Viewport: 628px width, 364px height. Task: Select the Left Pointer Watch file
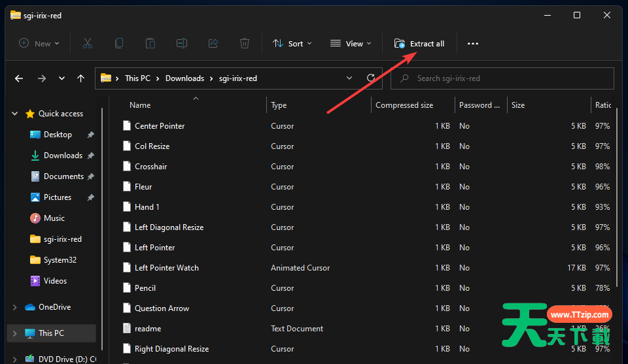coord(166,268)
